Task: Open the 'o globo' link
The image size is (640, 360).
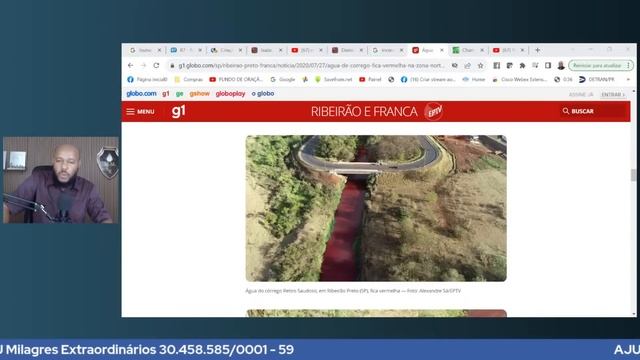Action: pyautogui.click(x=263, y=93)
